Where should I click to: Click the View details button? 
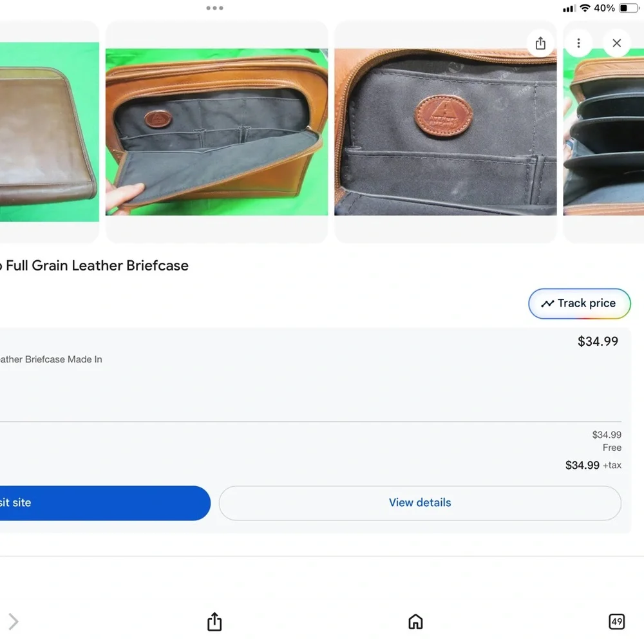(420, 503)
